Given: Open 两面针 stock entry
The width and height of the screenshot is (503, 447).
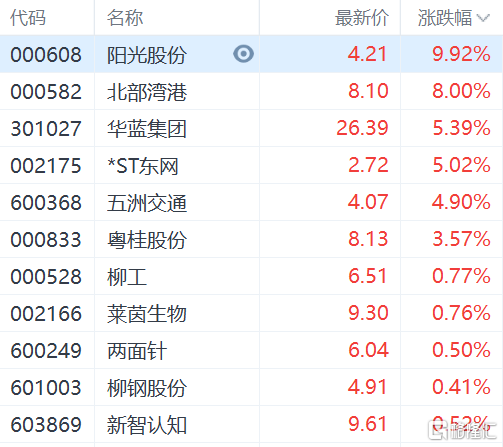Looking at the screenshot, I should pos(137,351).
